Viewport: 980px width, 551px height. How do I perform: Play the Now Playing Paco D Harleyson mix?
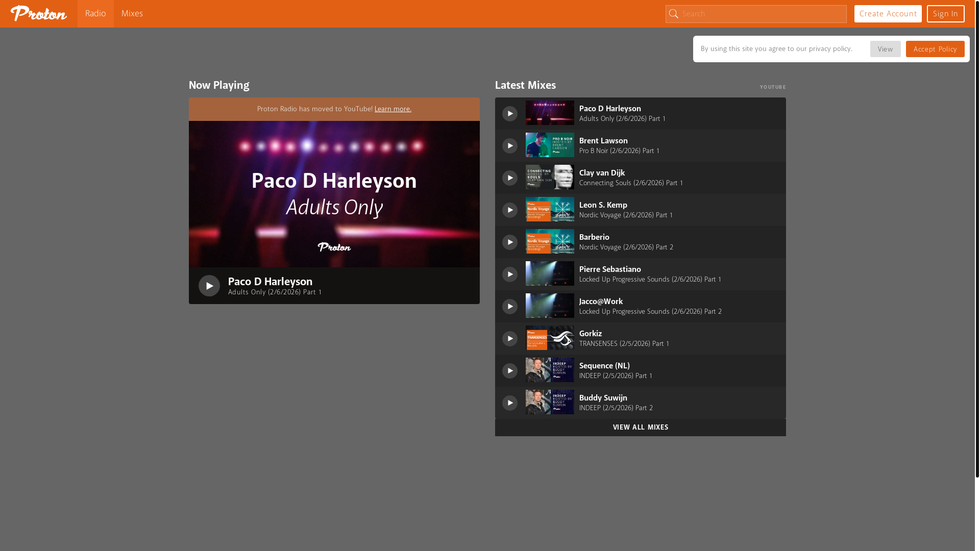click(x=209, y=286)
